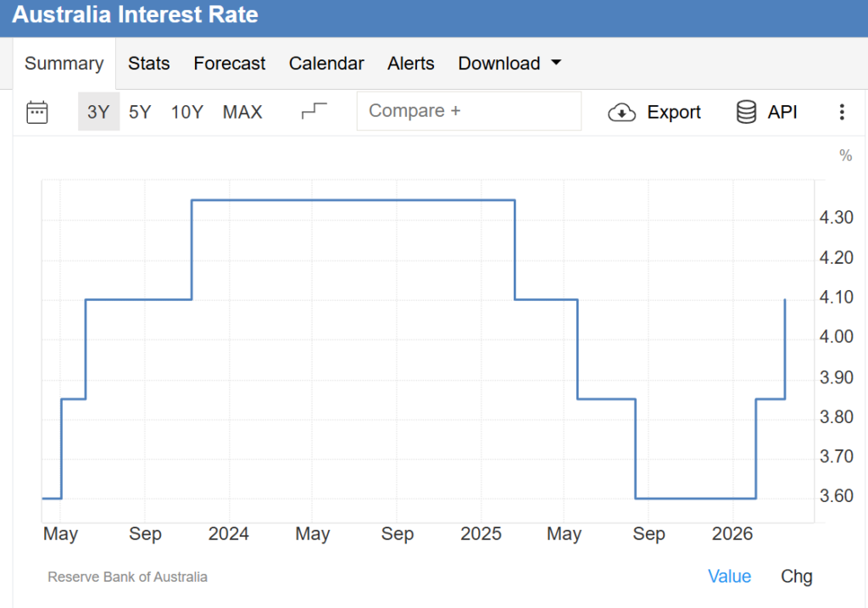Click the Reserve Bank of Australia source
Image resolution: width=868 pixels, height=608 pixels.
127,577
